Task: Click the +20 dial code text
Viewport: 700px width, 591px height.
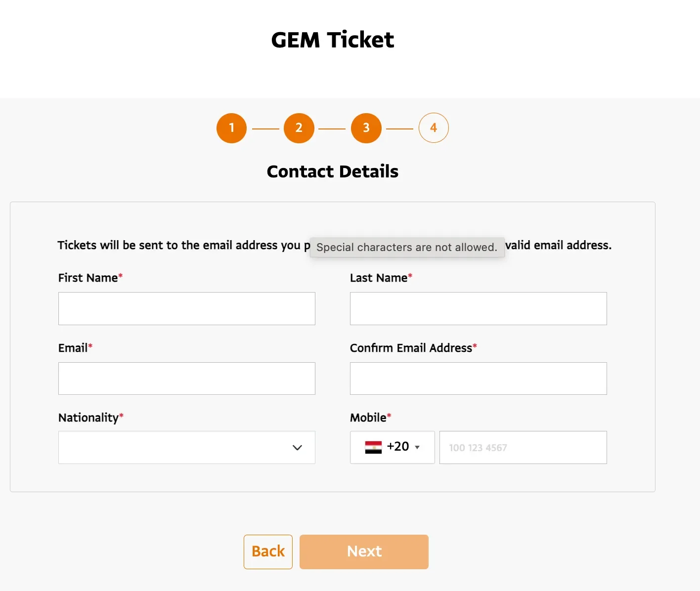Action: coord(398,447)
